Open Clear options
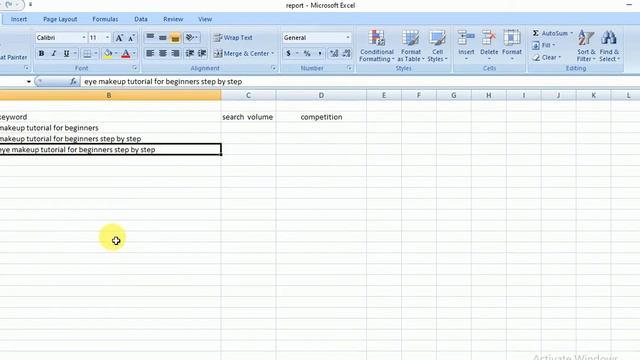 coord(547,58)
